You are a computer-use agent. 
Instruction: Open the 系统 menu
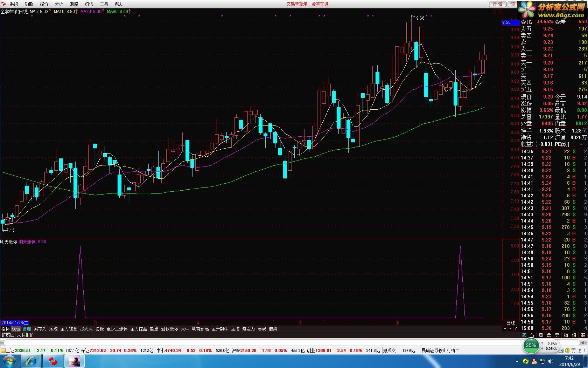[x=14, y=4]
